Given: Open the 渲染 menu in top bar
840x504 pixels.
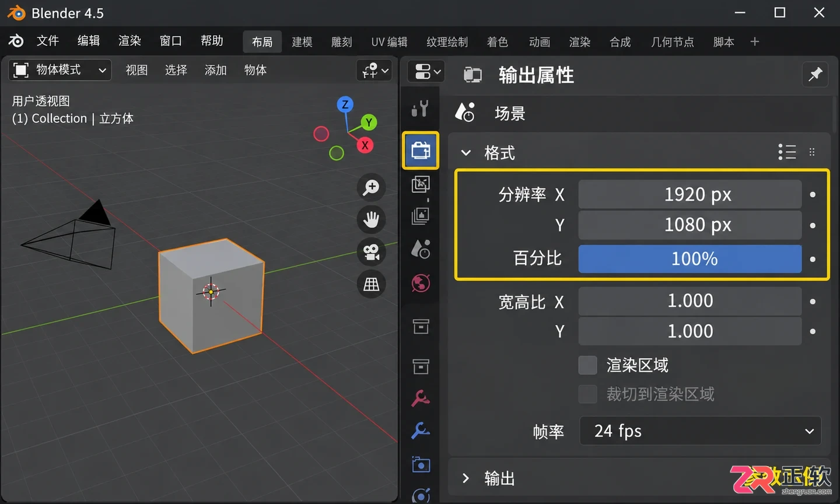Looking at the screenshot, I should [129, 41].
